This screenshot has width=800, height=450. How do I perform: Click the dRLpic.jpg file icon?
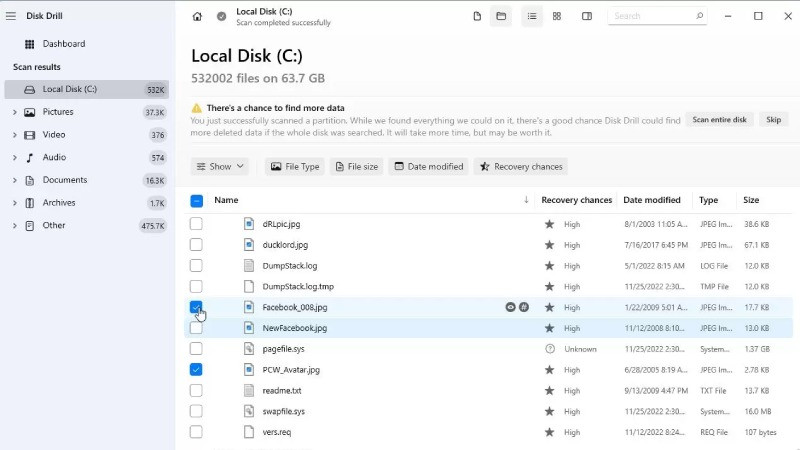(248, 224)
